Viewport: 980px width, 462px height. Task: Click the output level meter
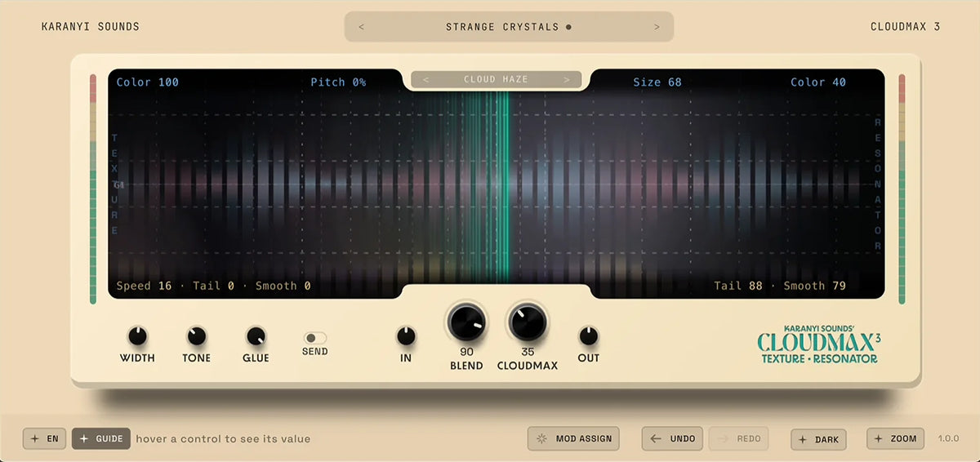tap(902, 189)
